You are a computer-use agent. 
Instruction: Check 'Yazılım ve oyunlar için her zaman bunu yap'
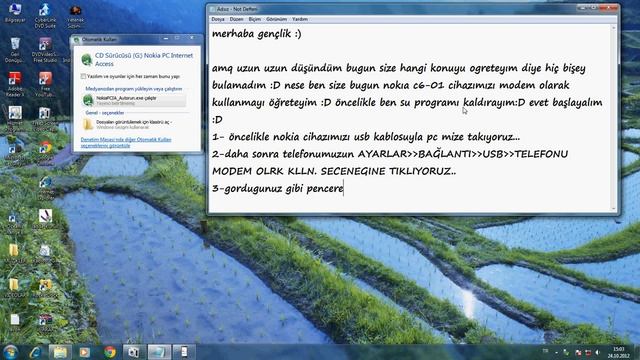coord(83,76)
